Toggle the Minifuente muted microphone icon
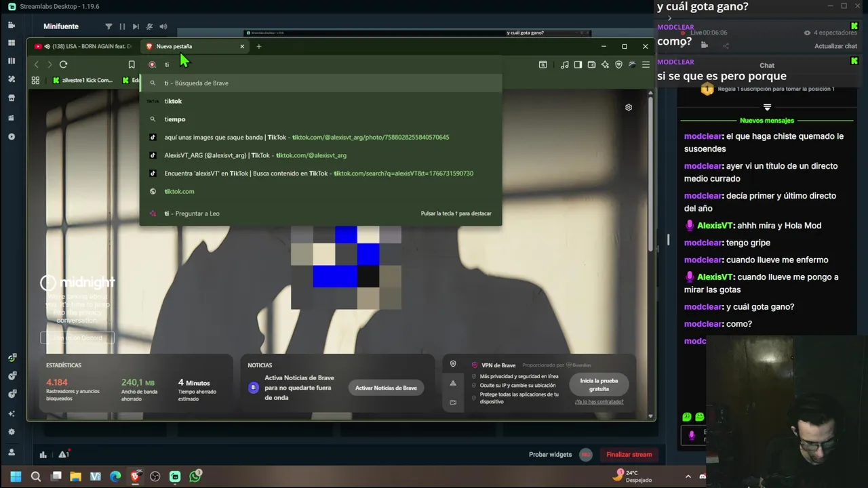 (x=149, y=26)
